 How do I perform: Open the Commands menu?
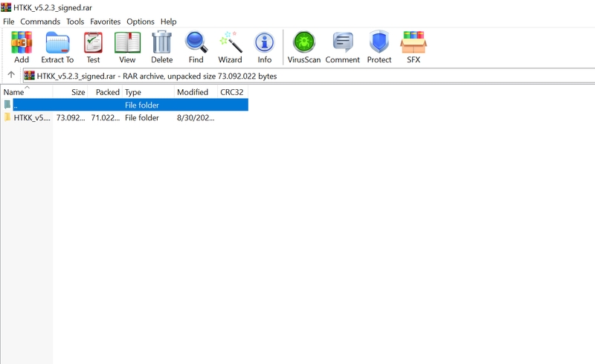pyautogui.click(x=40, y=22)
